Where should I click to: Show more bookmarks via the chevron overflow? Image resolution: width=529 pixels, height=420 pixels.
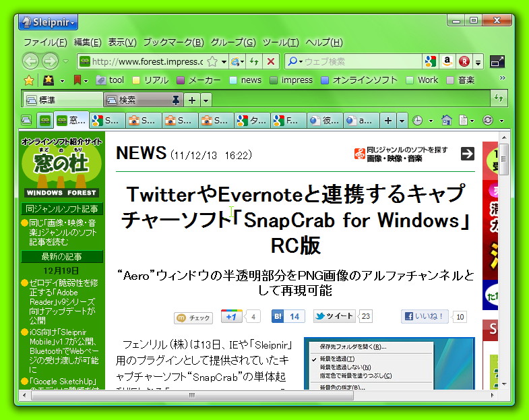tap(502, 78)
